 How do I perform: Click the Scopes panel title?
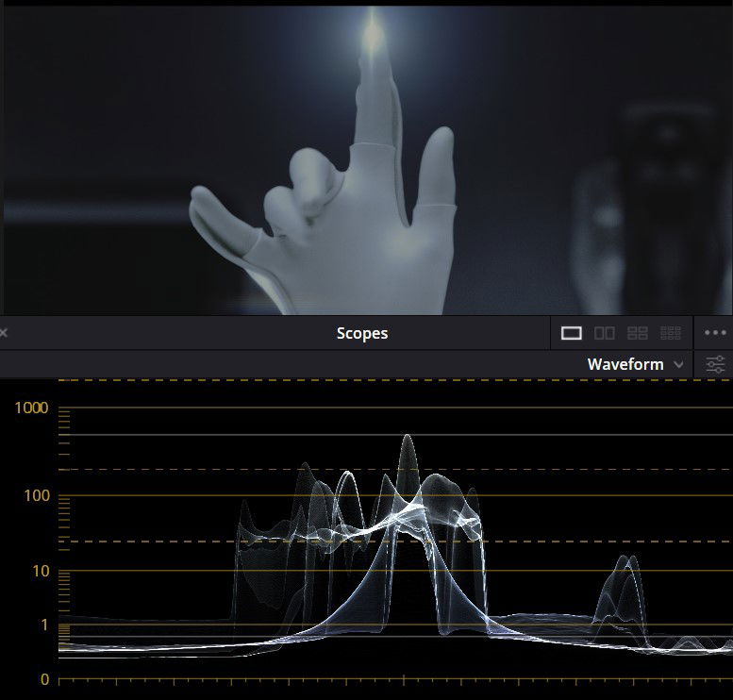(x=362, y=333)
